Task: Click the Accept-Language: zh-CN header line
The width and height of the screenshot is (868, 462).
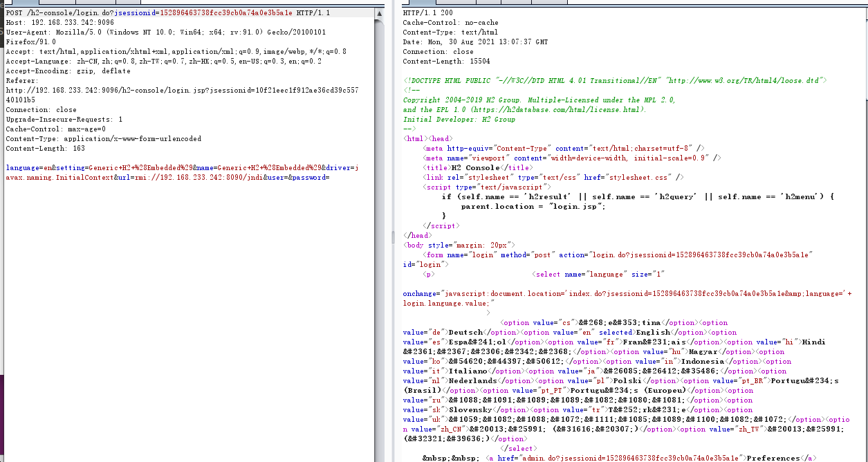Action: pos(163,62)
